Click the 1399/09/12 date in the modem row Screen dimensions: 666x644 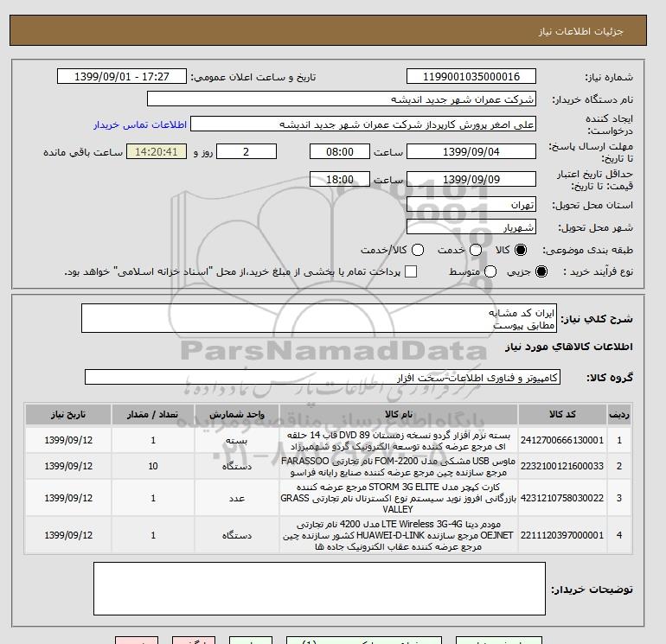68,535
